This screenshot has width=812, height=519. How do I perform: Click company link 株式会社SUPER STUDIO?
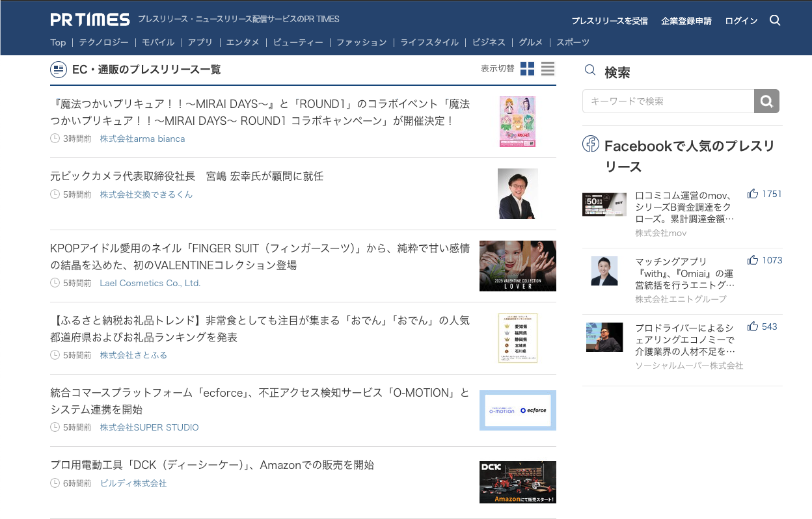(x=149, y=427)
